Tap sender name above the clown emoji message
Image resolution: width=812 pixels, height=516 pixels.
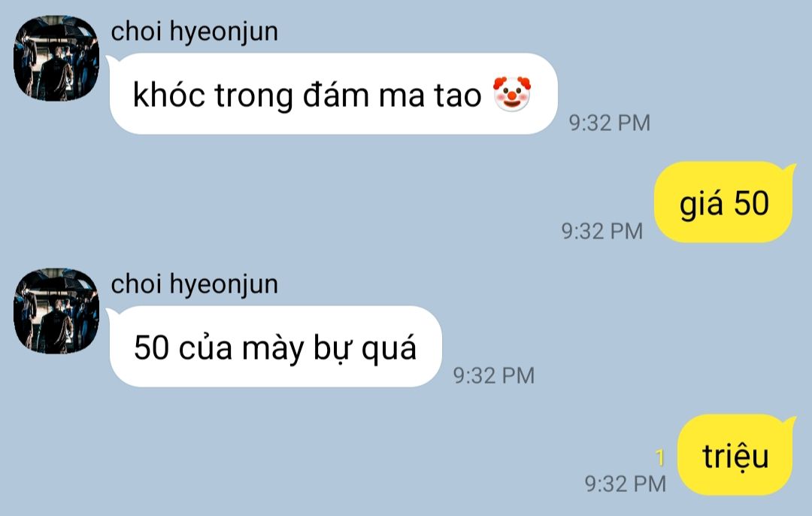194,31
